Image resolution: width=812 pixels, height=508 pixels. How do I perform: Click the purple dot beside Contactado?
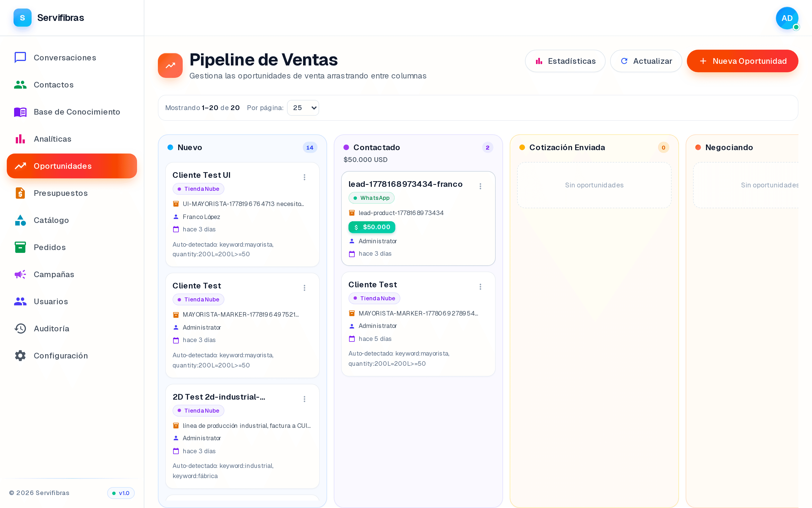[346, 148]
